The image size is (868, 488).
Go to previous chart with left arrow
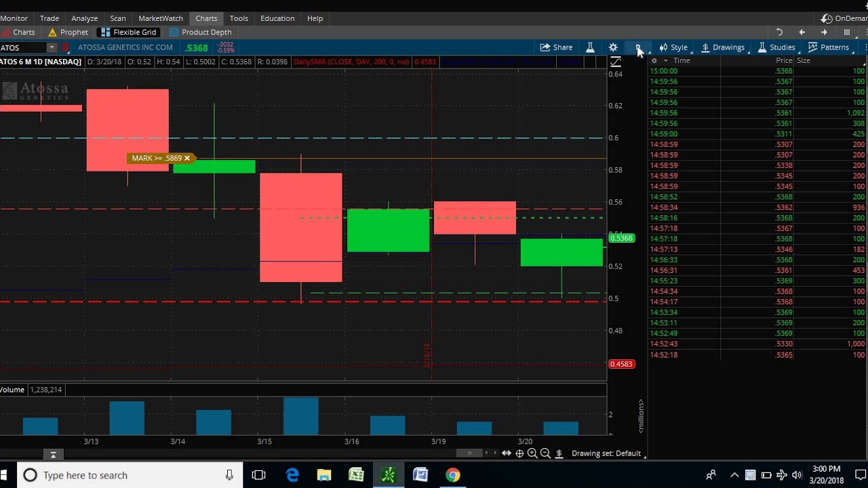tap(802, 32)
